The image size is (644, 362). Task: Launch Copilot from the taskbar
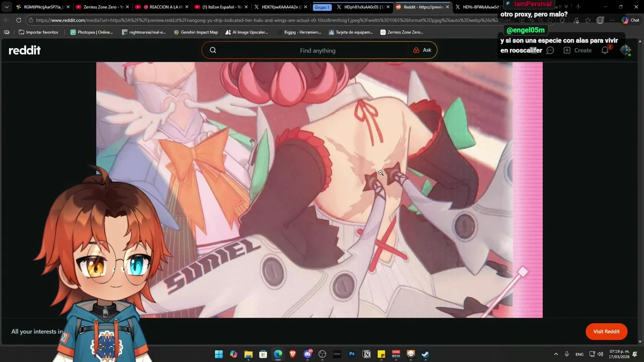(233, 354)
